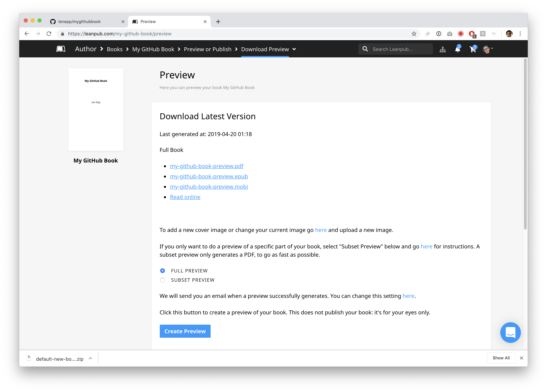The width and height of the screenshot is (547, 392).
Task: Click the Search Leanpub input field
Action: click(395, 49)
